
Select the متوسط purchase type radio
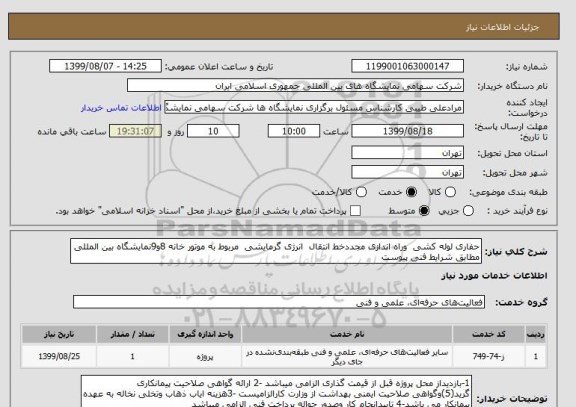pyautogui.click(x=424, y=211)
